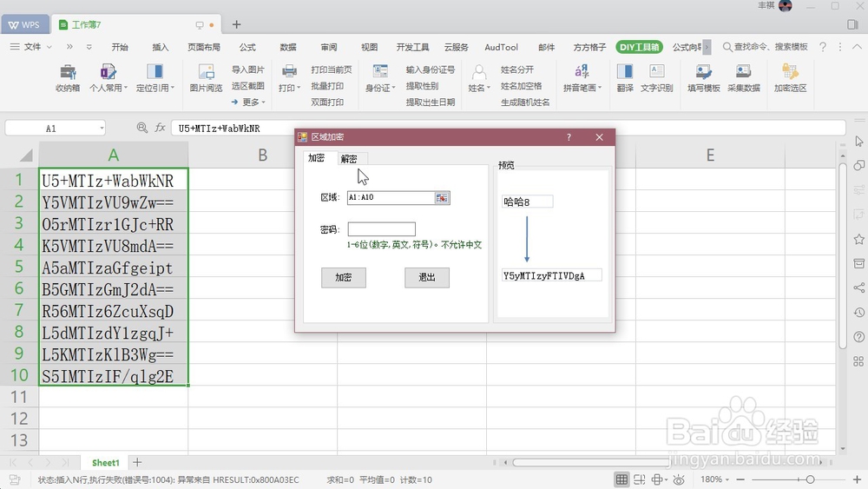Image resolution: width=868 pixels, height=489 pixels.
Task: Click the zoom out minus button
Action: [x=740, y=479]
